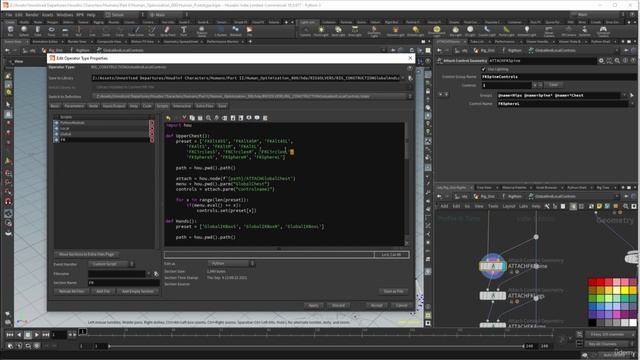Click the Control Group Name field
Viewport: 640px width, 360px height.
(x=558, y=77)
